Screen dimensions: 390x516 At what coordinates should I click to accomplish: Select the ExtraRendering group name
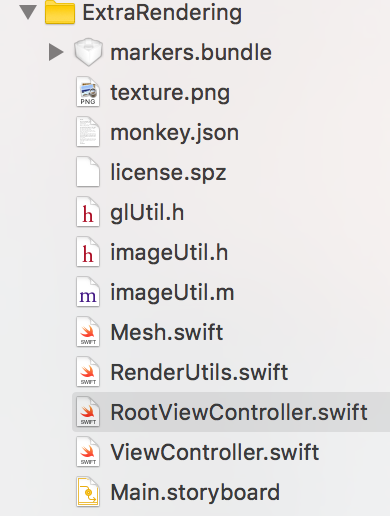(162, 13)
